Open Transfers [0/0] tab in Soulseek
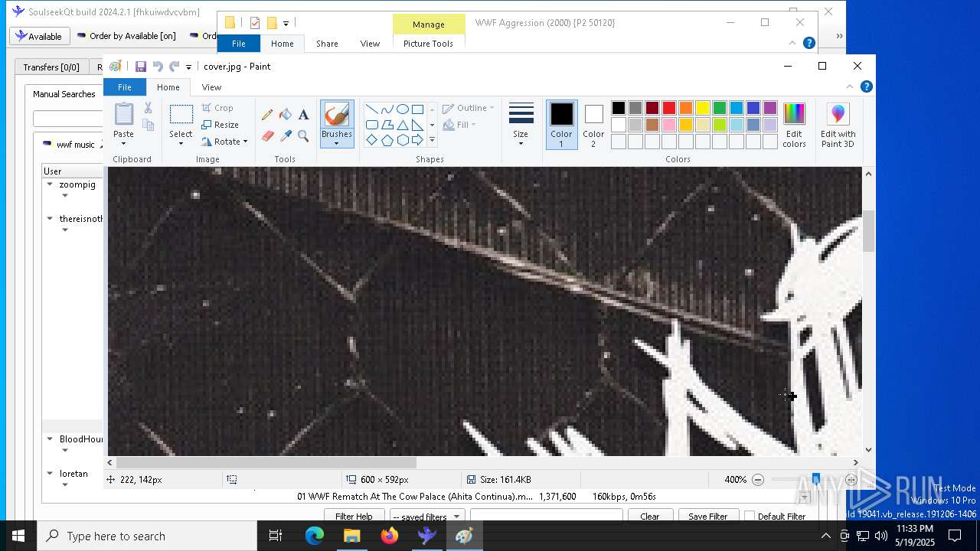Viewport: 980px width, 551px height. pyautogui.click(x=51, y=67)
